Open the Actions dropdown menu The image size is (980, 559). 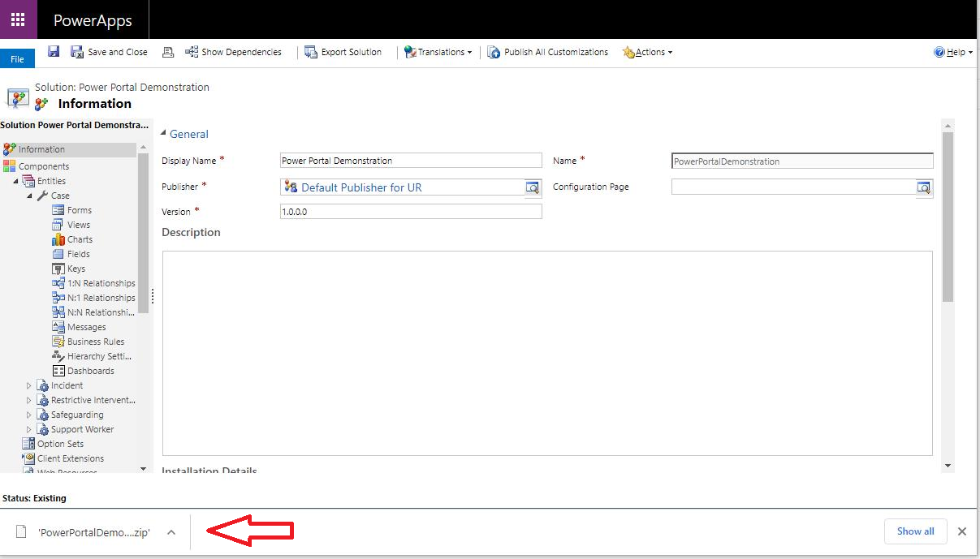(x=647, y=52)
